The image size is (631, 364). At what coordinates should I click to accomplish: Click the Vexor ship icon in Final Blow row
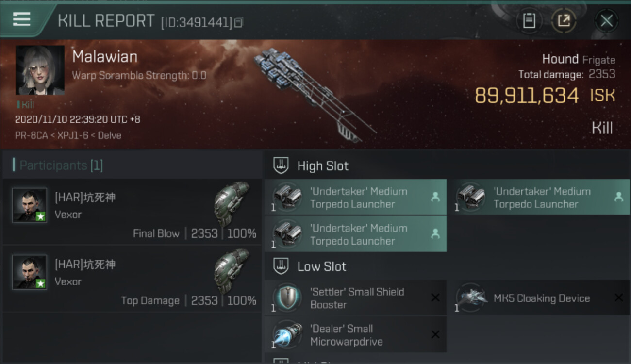(232, 203)
